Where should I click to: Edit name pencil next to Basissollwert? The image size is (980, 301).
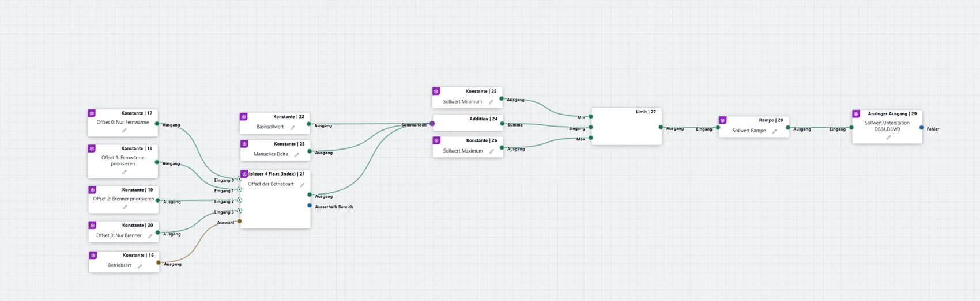coord(292,128)
